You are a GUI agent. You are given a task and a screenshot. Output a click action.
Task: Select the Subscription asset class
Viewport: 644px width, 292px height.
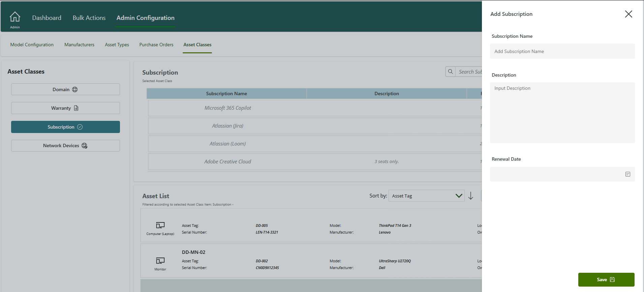[x=65, y=127]
